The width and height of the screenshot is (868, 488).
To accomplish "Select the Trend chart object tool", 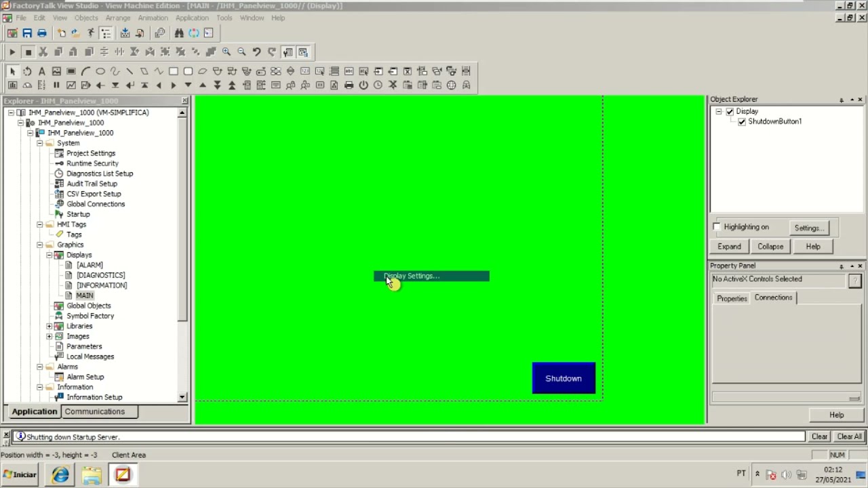I will coord(71,85).
